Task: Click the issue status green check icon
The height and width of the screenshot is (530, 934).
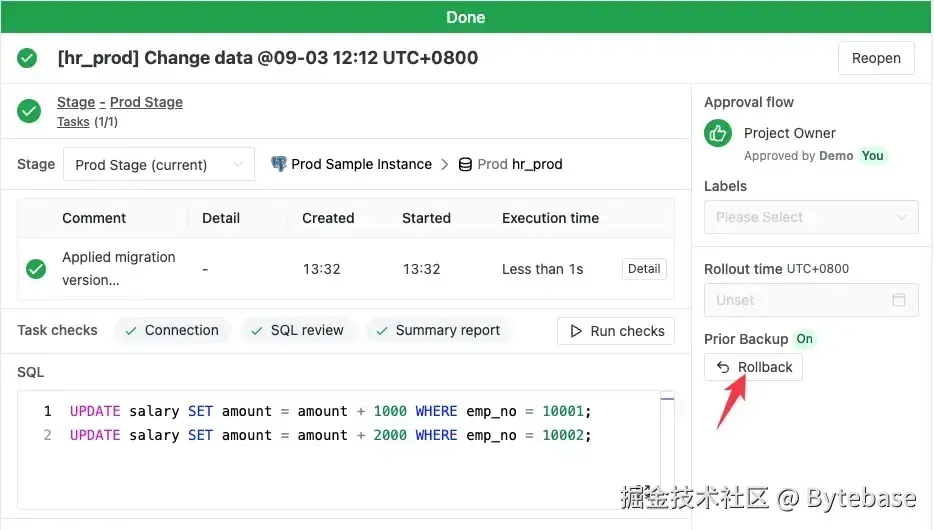Action: [x=27, y=58]
